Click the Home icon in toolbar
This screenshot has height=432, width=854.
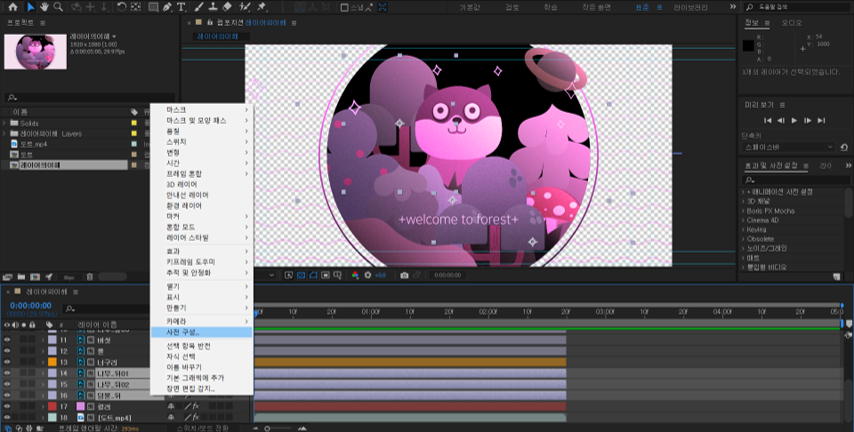12,7
